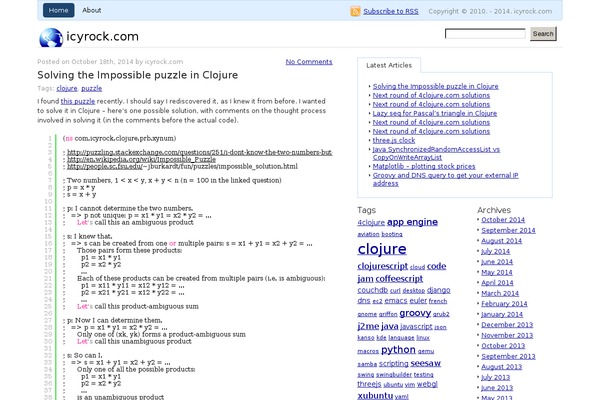600x400 pixels.
Task: Follow the clojure tag under post title
Action: point(67,88)
